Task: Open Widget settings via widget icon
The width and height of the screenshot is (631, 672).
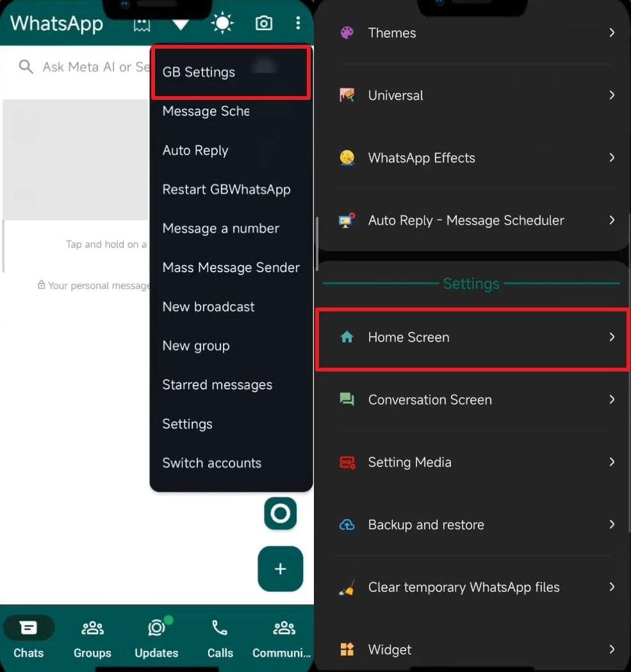Action: click(x=347, y=649)
